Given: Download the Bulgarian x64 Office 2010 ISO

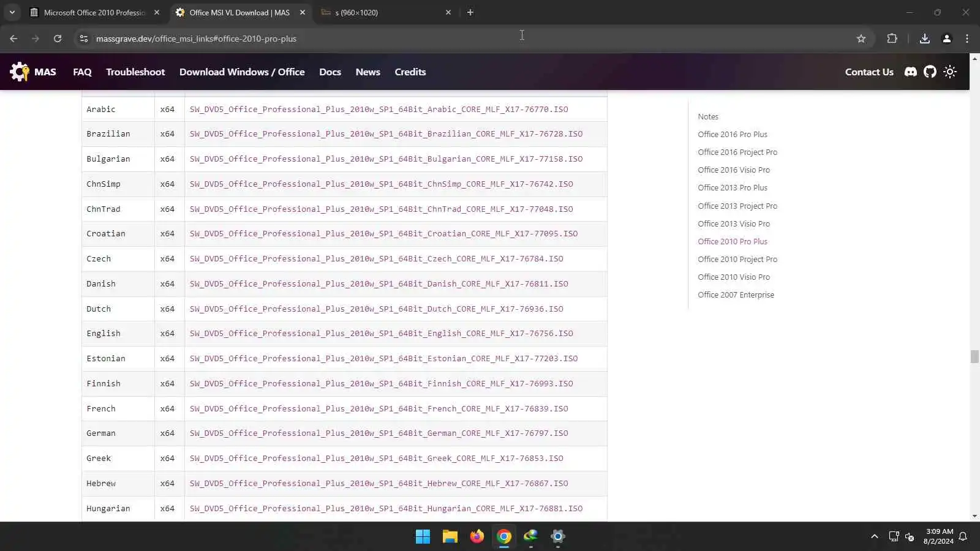Looking at the screenshot, I should click(386, 159).
